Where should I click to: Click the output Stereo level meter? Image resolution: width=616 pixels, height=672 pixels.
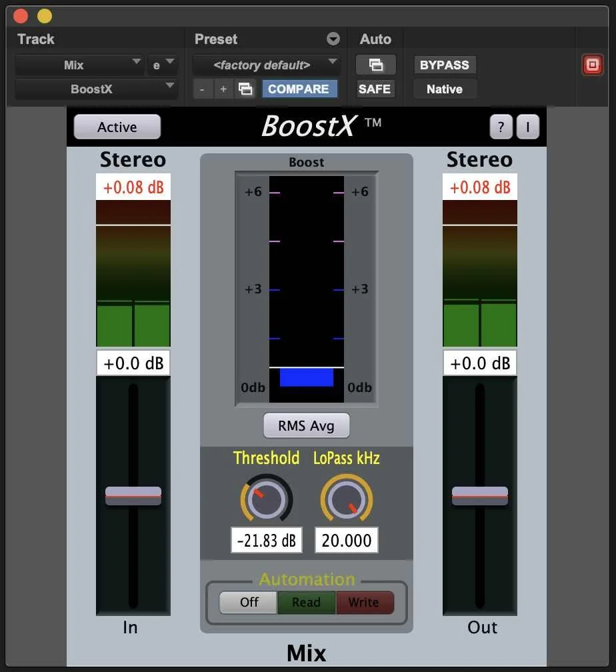coord(480,273)
